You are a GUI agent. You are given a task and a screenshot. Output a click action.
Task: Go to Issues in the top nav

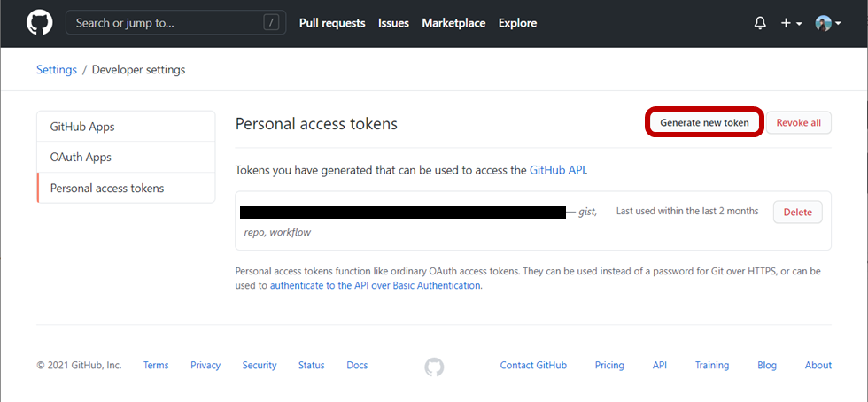(393, 23)
